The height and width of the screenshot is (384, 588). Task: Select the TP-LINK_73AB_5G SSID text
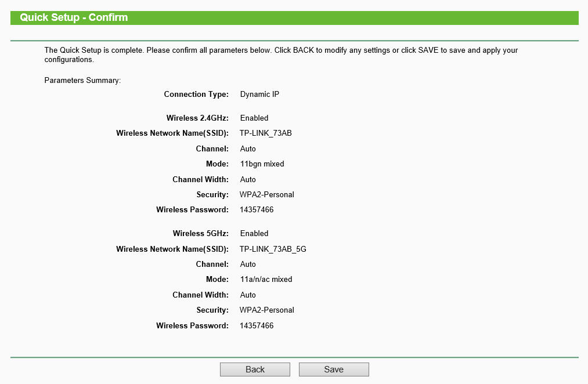pyautogui.click(x=273, y=249)
